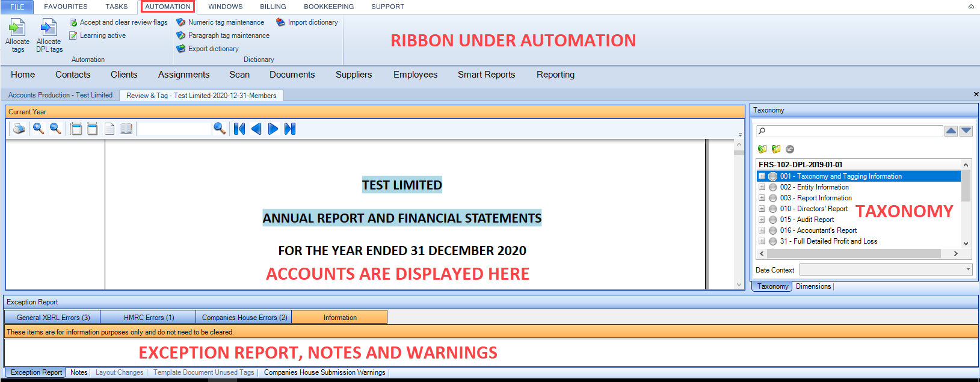Open the BOOKKEEPING ribbon tab
The width and height of the screenshot is (980, 382).
[x=328, y=7]
